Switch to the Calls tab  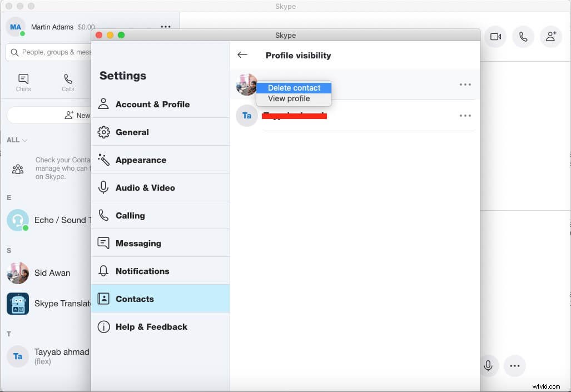coord(67,82)
